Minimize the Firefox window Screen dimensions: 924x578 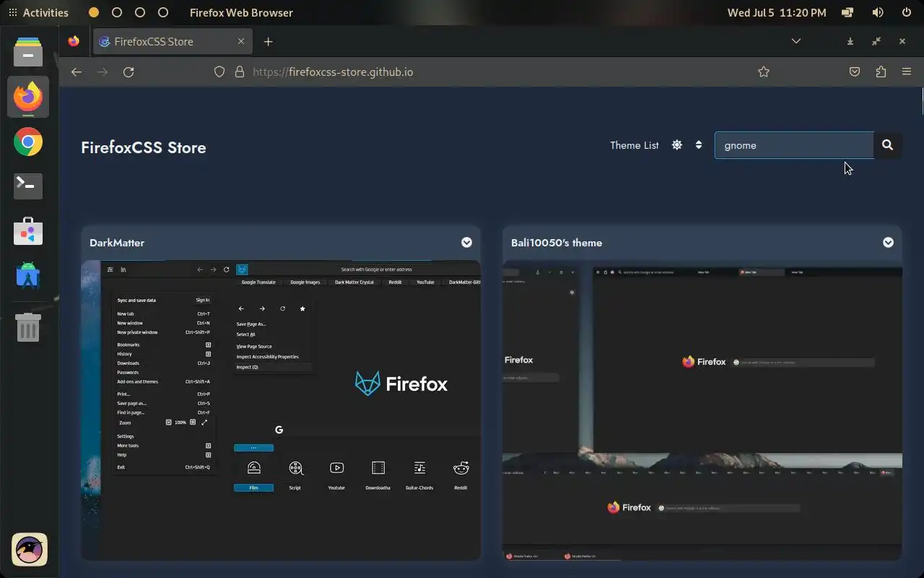pyautogui.click(x=850, y=41)
